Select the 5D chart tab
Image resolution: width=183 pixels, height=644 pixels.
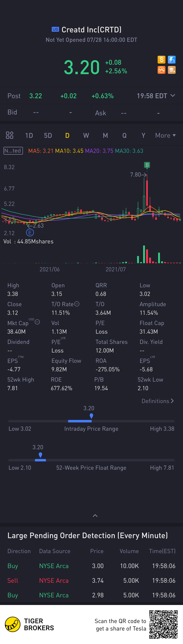48,135
